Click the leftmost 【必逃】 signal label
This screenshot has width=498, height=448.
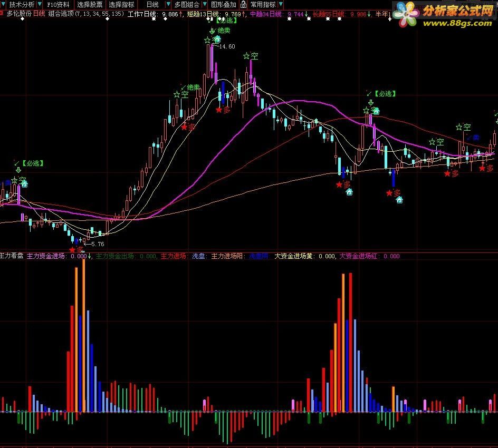33,163
